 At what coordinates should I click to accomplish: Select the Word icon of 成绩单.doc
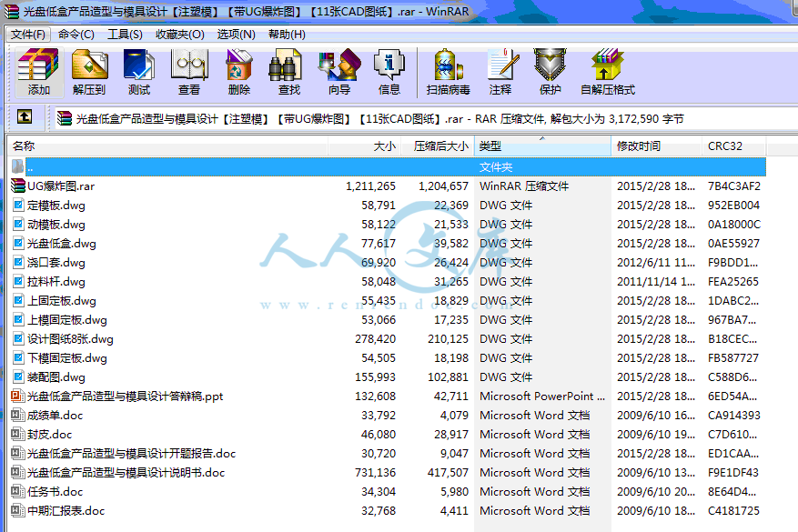[18, 415]
